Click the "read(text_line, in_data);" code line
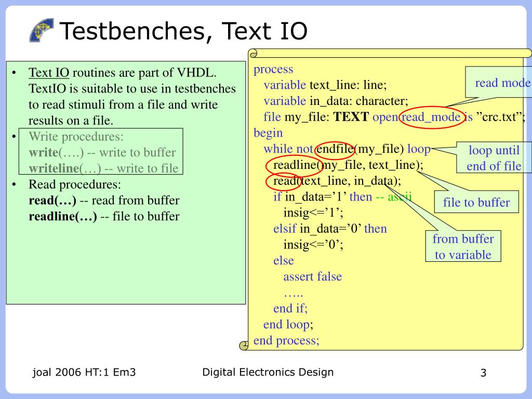 pyautogui.click(x=337, y=181)
